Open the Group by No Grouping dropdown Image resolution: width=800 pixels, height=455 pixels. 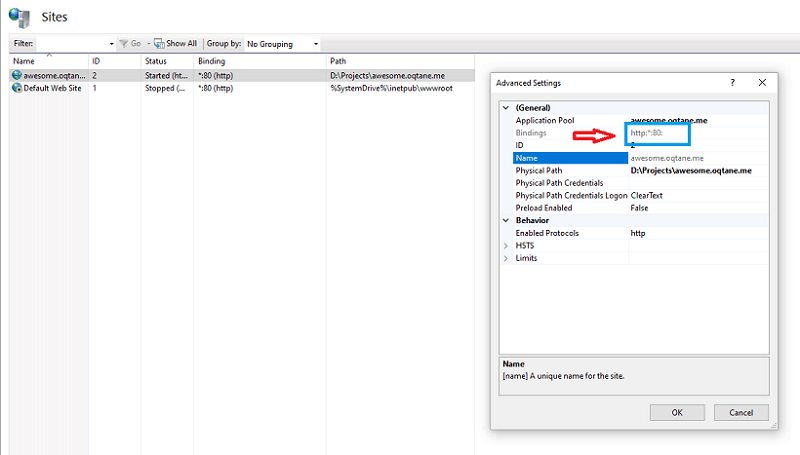click(316, 44)
